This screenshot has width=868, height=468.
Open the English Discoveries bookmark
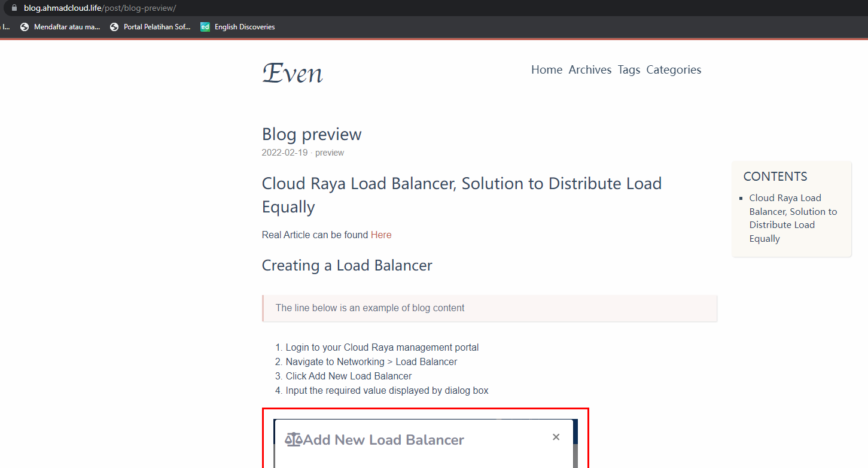238,27
